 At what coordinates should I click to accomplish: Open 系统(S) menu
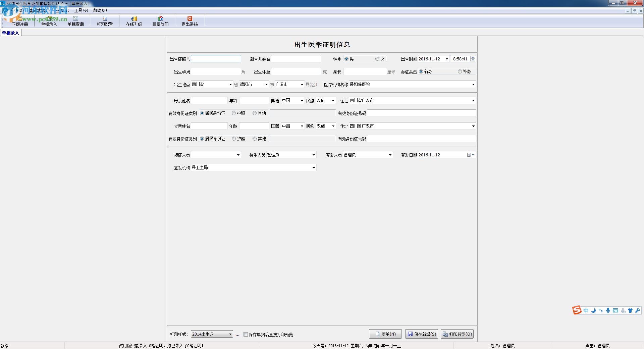17,10
